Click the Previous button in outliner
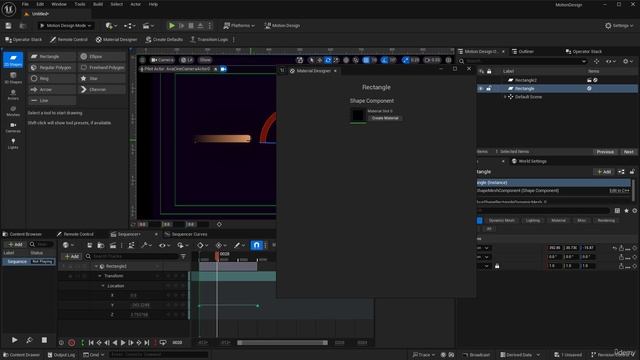This screenshot has width=640, height=360. pos(605,152)
